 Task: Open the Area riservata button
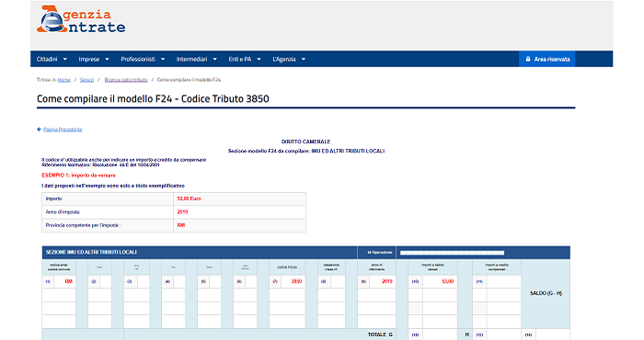547,59
